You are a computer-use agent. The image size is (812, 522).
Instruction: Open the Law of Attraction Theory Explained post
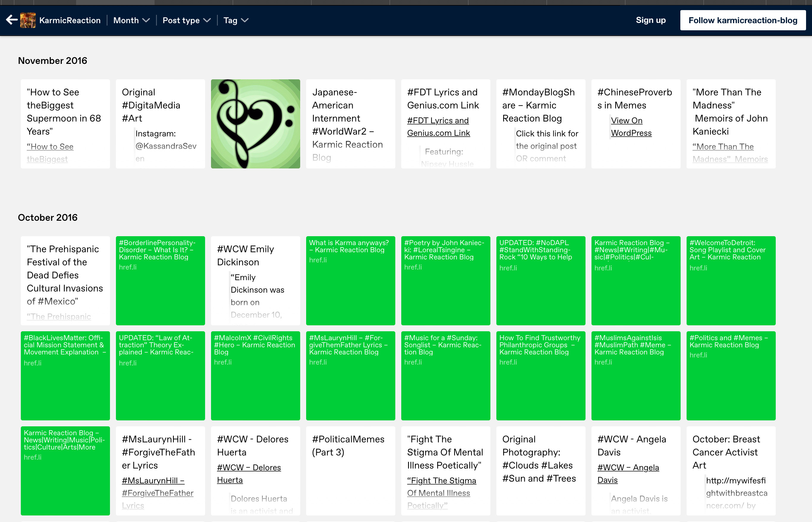point(160,376)
